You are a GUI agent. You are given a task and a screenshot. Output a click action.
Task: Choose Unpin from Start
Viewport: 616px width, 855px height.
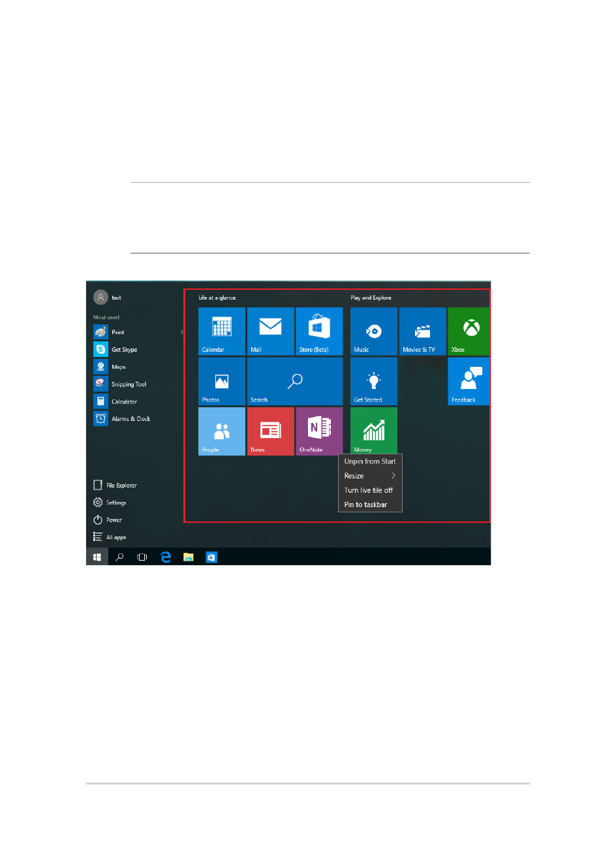(370, 461)
